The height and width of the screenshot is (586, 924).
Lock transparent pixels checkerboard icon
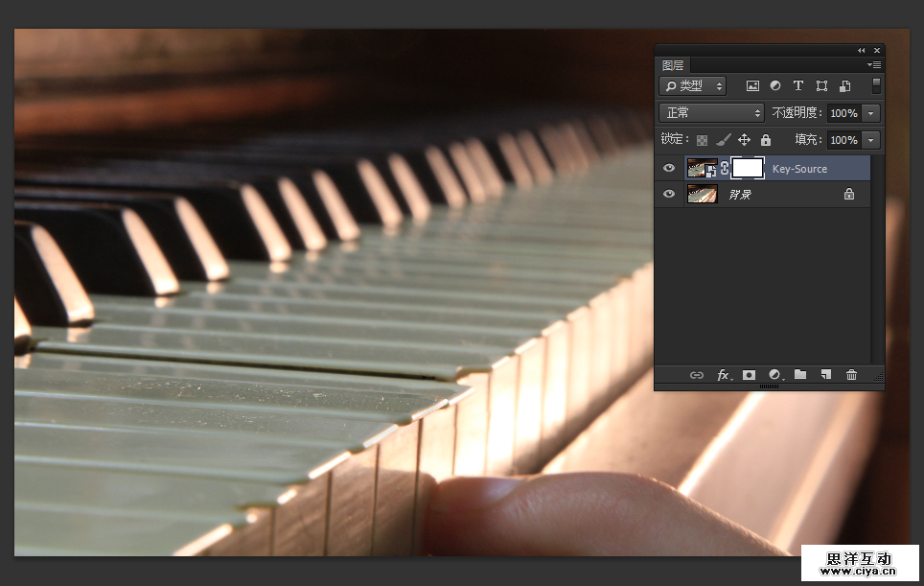pos(703,140)
